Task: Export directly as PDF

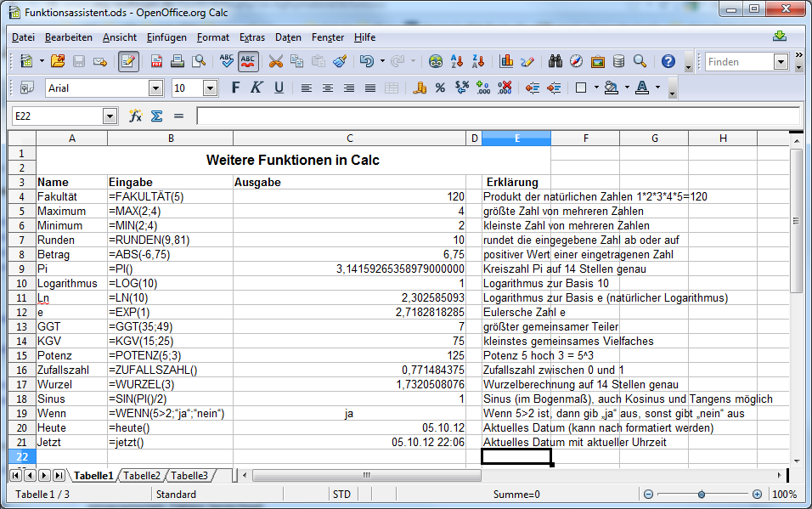Action: point(157,61)
